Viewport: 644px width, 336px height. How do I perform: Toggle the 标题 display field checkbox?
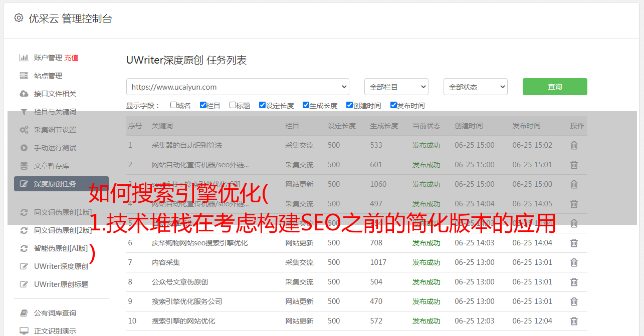[233, 105]
